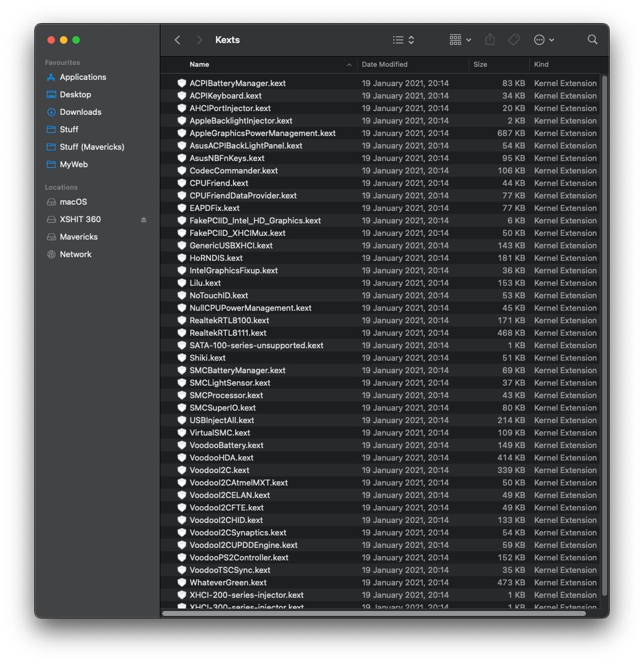Eject the XSHIT 360 volume
Image resolution: width=644 pixels, height=664 pixels.
[144, 220]
